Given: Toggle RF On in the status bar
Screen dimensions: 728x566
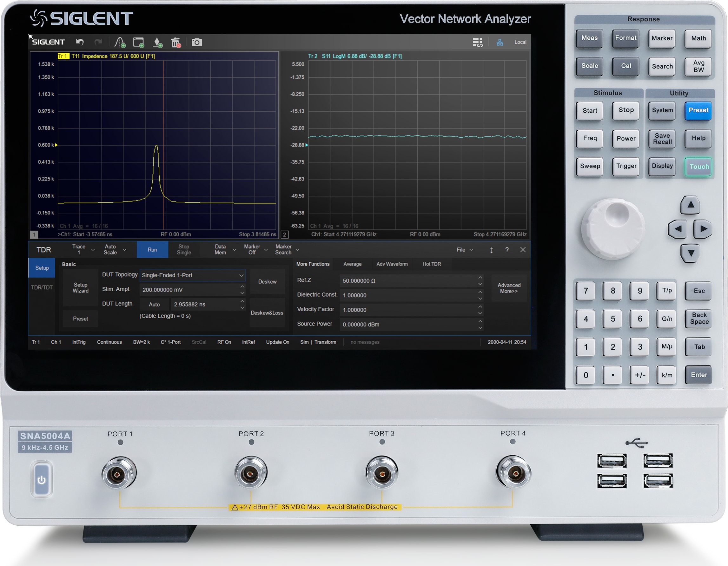Looking at the screenshot, I should (x=224, y=342).
